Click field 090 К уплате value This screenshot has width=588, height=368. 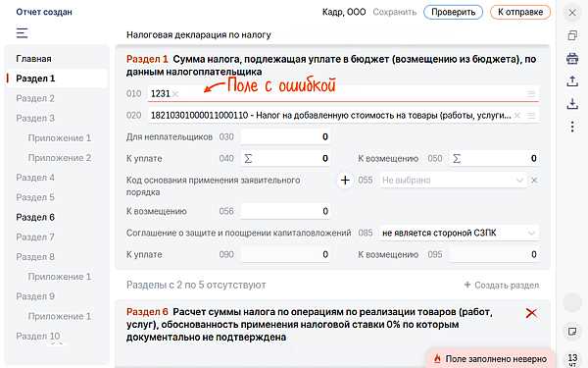pos(285,254)
